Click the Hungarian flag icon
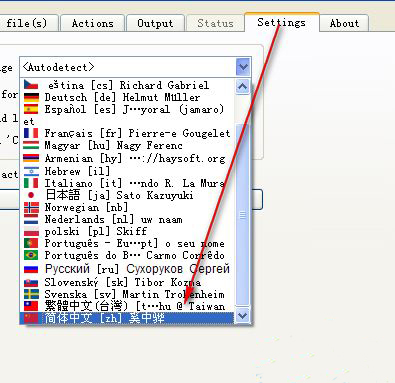395x383 pixels. [31, 145]
